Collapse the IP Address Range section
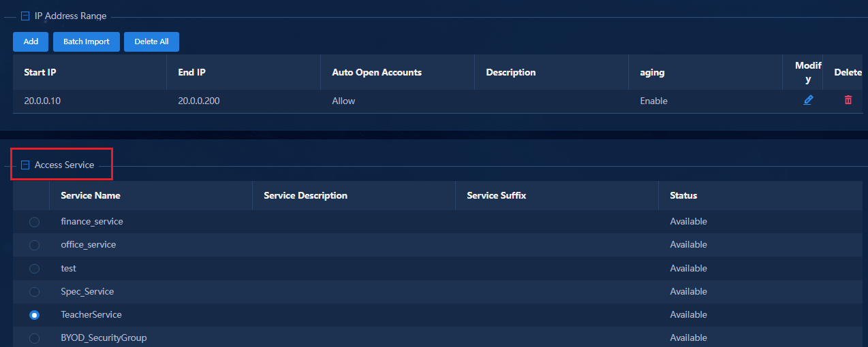Viewport: 868px width, 347px height. coord(25,16)
